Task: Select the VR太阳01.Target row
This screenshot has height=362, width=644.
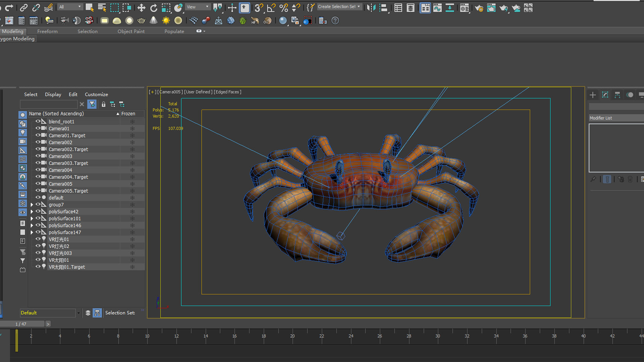Action: (x=87, y=267)
